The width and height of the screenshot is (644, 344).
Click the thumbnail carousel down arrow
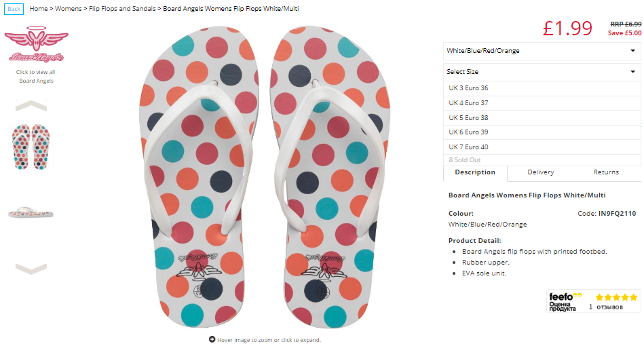(31, 269)
